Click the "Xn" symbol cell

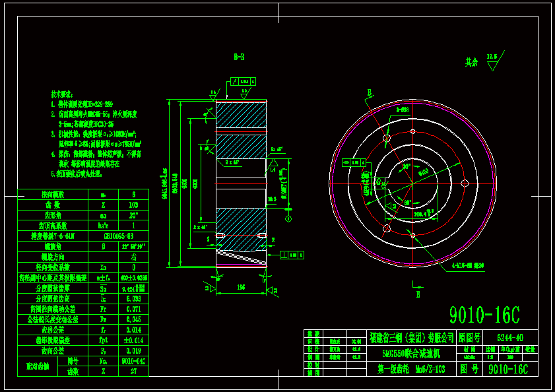pyautogui.click(x=103, y=267)
